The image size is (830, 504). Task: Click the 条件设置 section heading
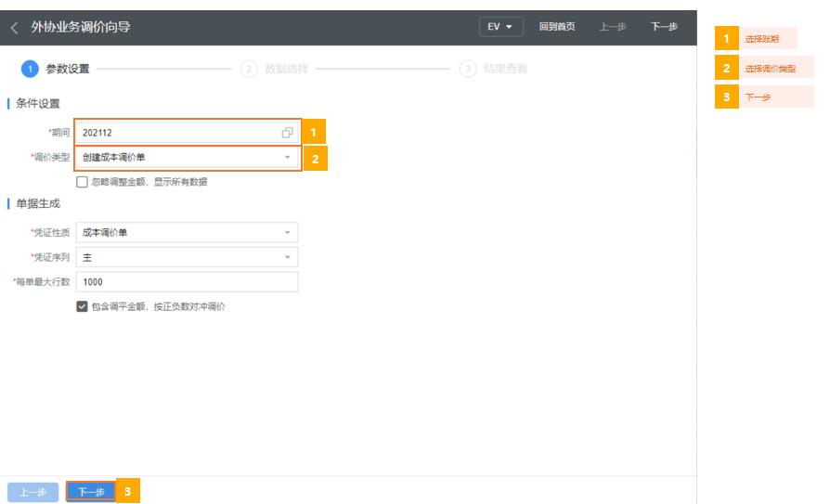point(37,103)
